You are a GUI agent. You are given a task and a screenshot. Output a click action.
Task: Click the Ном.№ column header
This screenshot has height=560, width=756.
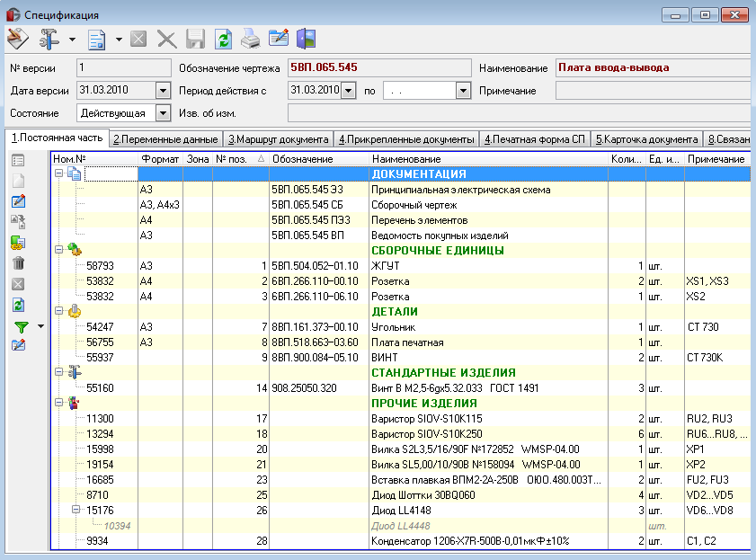pos(94,159)
